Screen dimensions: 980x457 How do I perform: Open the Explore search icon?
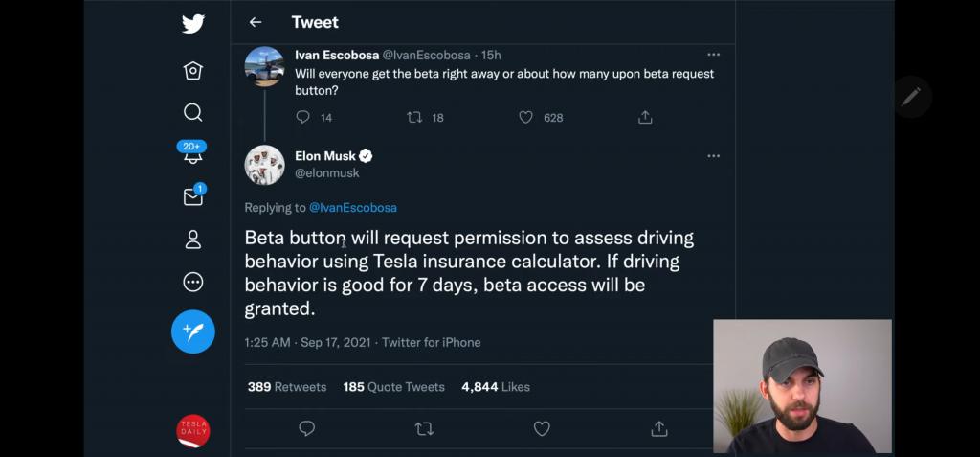(193, 112)
